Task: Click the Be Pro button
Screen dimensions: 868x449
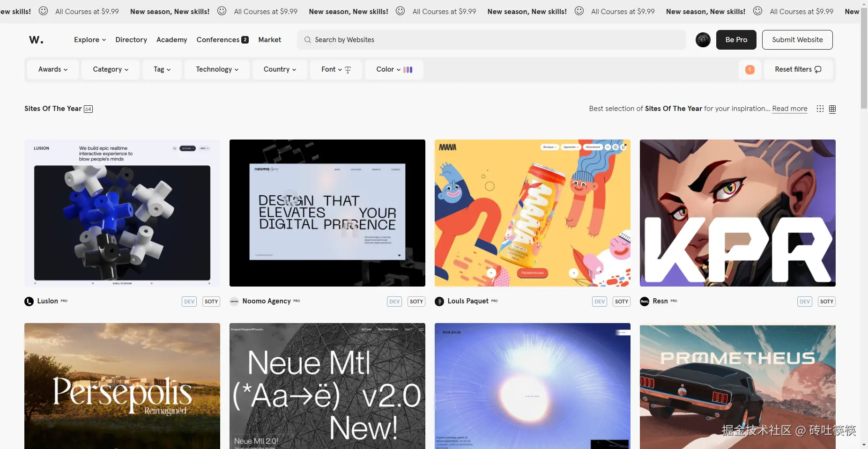Action: [736, 40]
